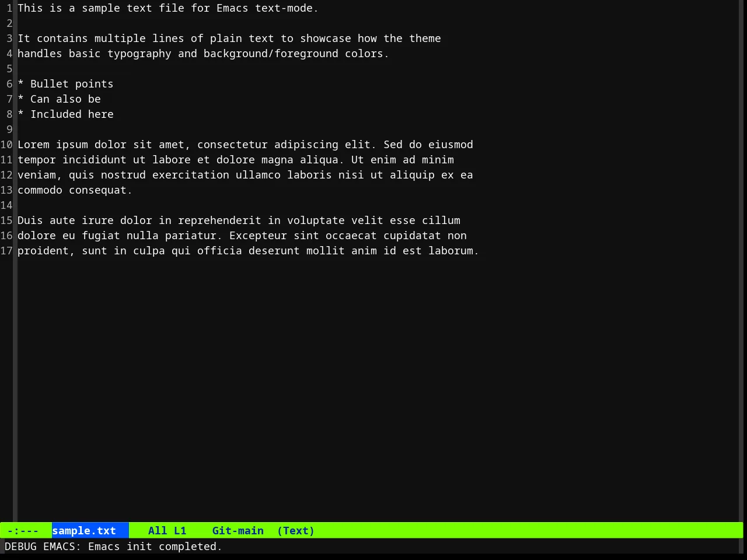The width and height of the screenshot is (747, 560).
Task: Click the L1 line number indicator
Action: 180,531
